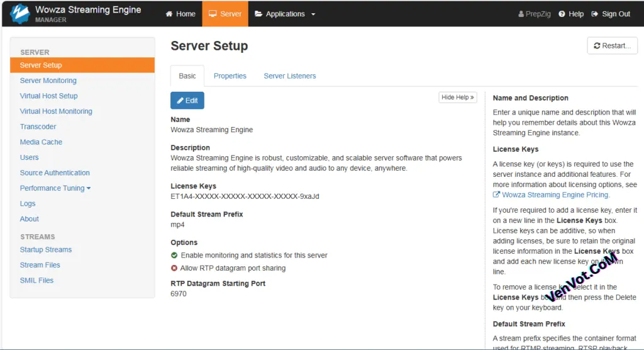Click the Name value Wowza Streaming Engine
Image resolution: width=644 pixels, height=350 pixels.
211,130
